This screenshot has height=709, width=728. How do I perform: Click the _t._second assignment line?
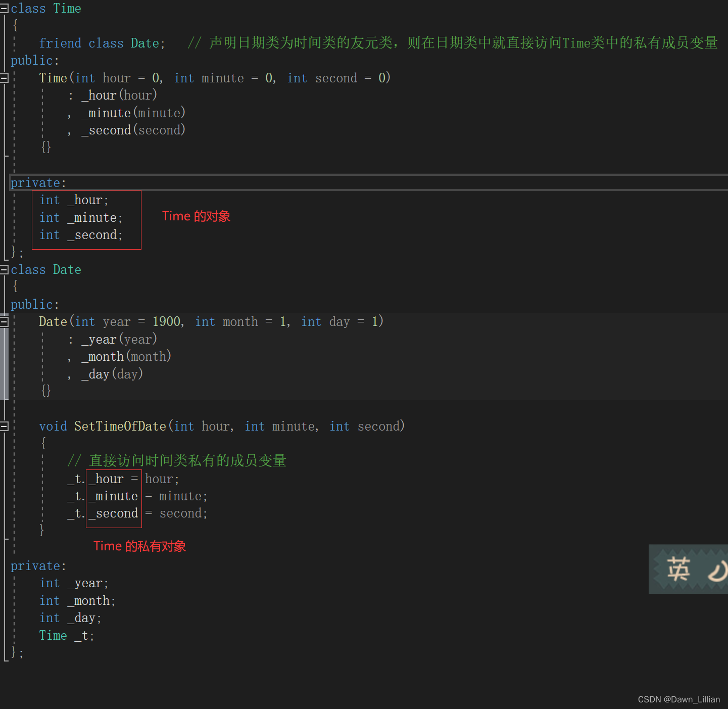pyautogui.click(x=137, y=513)
